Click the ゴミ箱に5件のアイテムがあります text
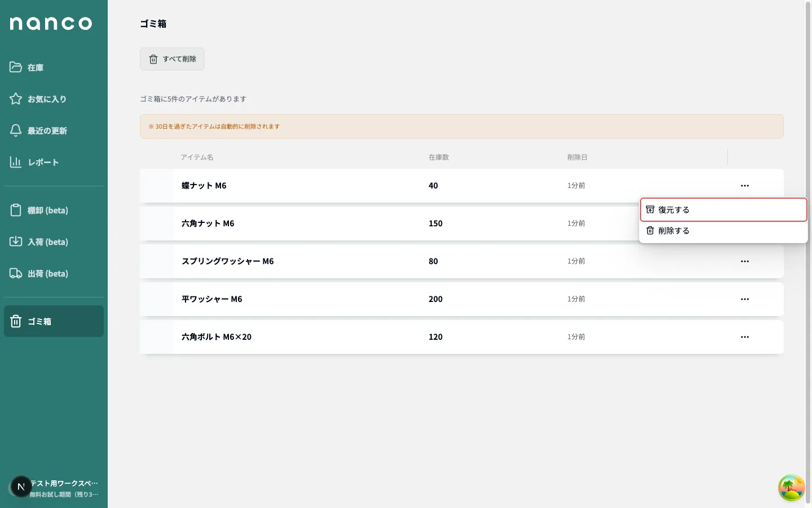Image resolution: width=812 pixels, height=508 pixels. click(193, 99)
